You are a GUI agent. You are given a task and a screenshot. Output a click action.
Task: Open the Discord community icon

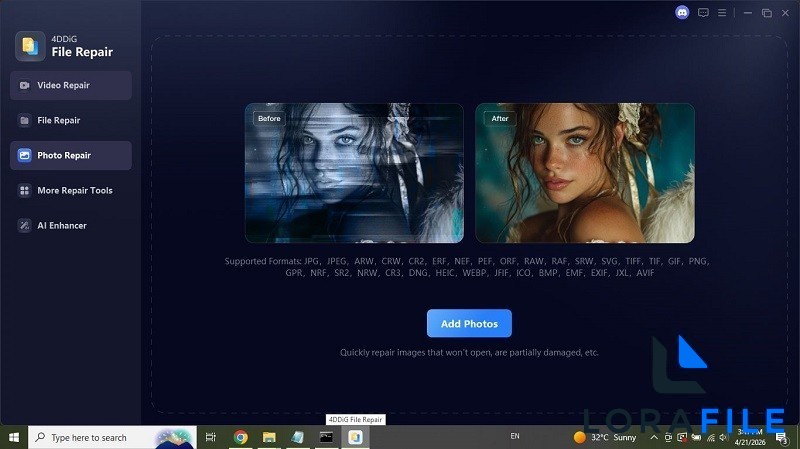click(682, 13)
